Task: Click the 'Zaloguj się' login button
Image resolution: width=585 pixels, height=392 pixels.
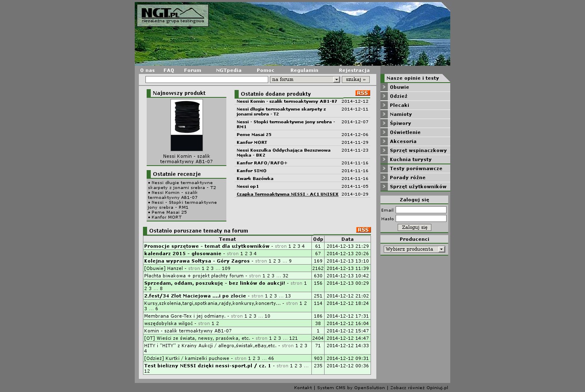Action: pos(414,228)
